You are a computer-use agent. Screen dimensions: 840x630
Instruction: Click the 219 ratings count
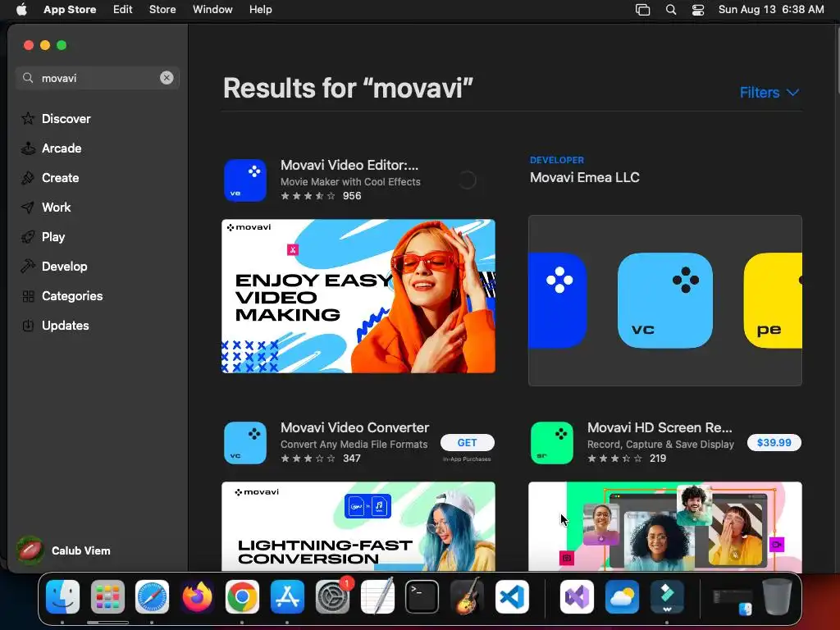(x=658, y=459)
